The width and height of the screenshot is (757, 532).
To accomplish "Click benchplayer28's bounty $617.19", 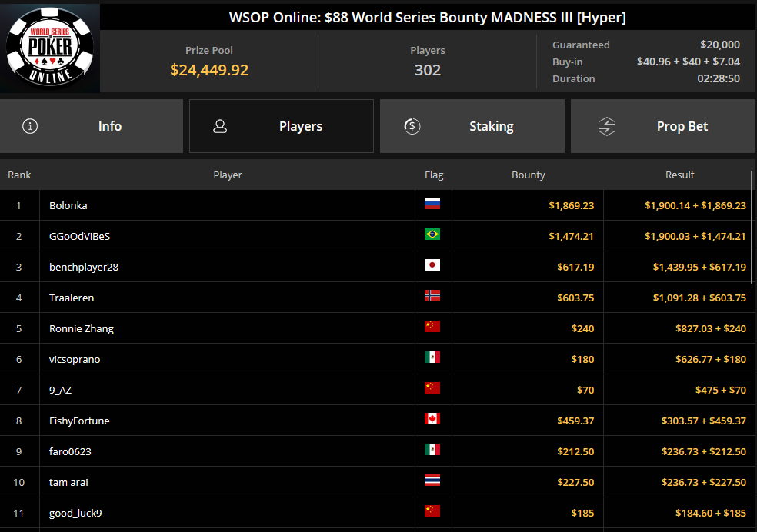I will (x=575, y=268).
